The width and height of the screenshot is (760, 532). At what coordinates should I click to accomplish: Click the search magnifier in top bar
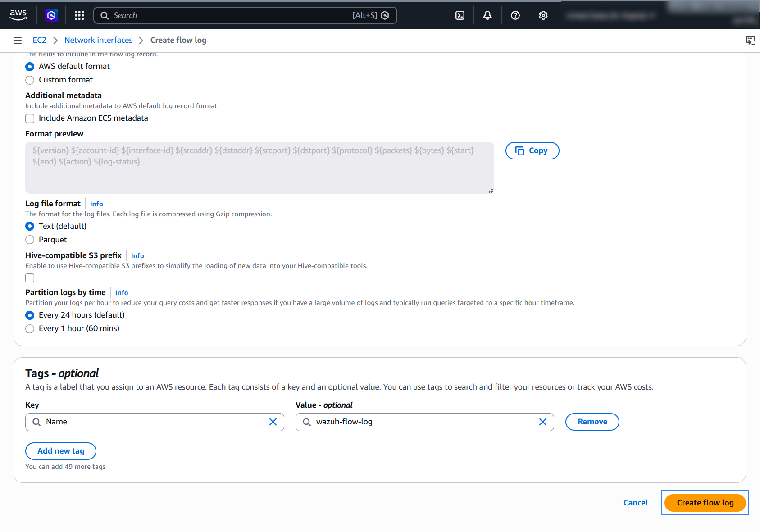[x=105, y=15]
